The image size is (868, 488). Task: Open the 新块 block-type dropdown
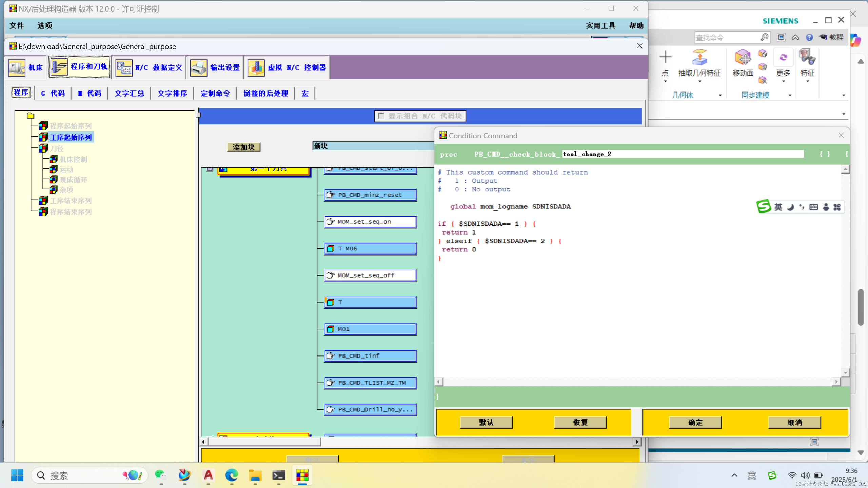pyautogui.click(x=373, y=146)
